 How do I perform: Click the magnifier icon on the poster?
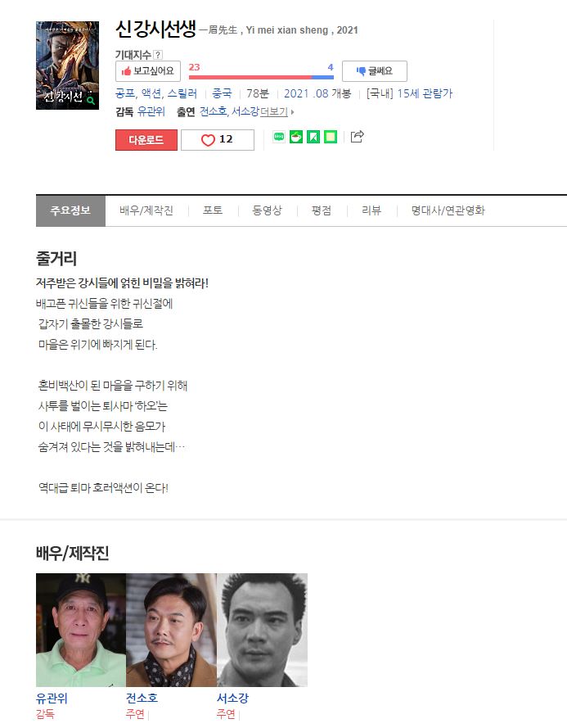click(91, 100)
